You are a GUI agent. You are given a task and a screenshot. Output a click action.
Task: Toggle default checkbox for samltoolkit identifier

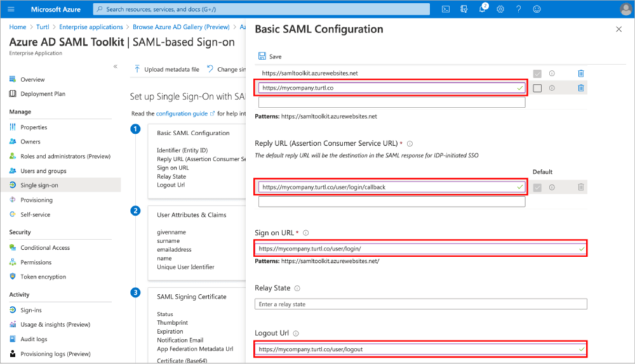pos(537,74)
